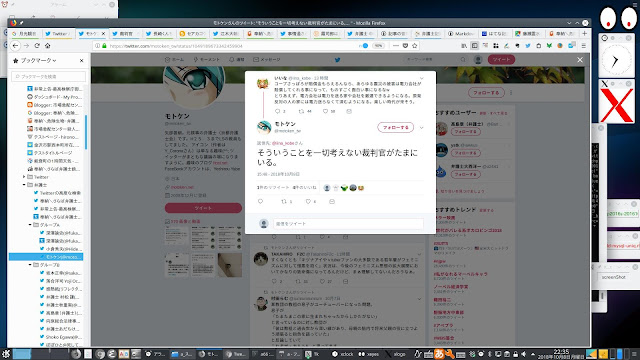640x360 pixels.
Task: Collapse the グループA bookmark folder
Action: [x=30, y=225]
